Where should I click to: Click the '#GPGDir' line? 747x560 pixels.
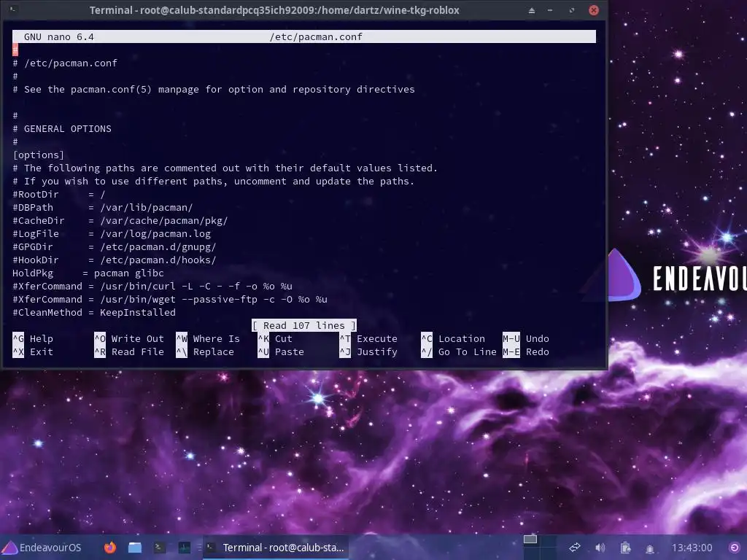(x=115, y=246)
